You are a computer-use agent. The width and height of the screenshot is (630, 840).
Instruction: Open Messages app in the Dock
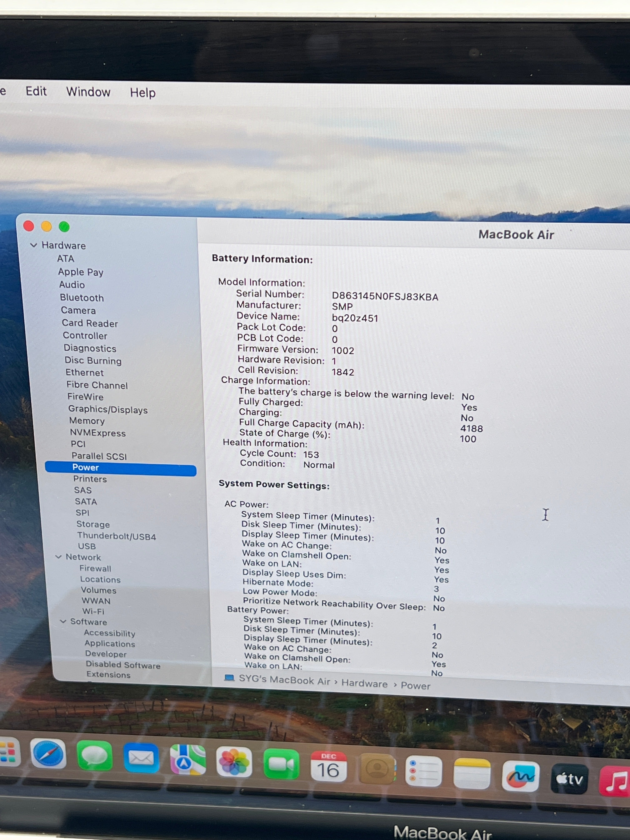click(x=95, y=755)
